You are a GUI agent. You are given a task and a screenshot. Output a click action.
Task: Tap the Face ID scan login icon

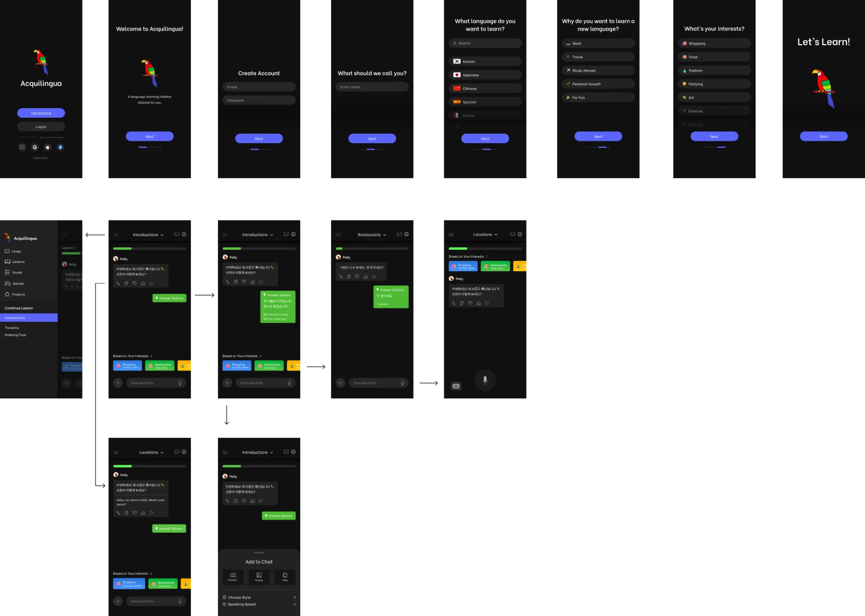tap(22, 147)
